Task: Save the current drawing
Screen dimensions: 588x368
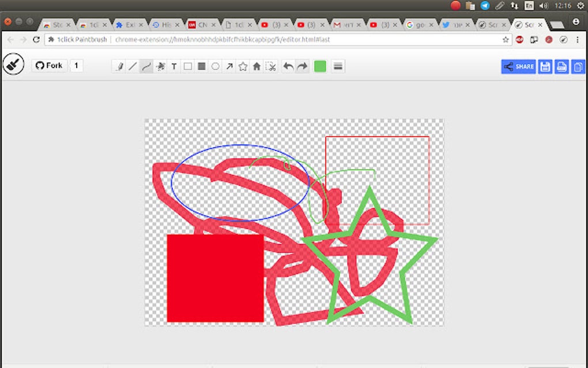Action: click(x=545, y=66)
